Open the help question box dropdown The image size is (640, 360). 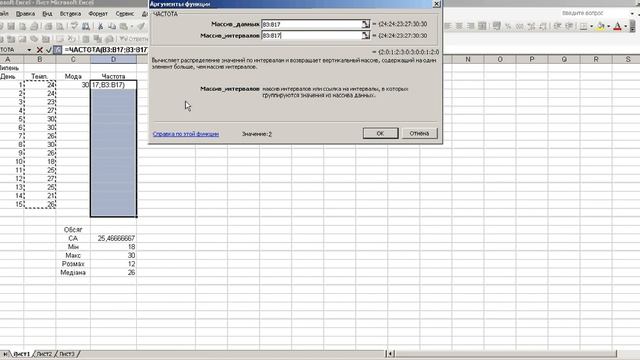(632, 13)
